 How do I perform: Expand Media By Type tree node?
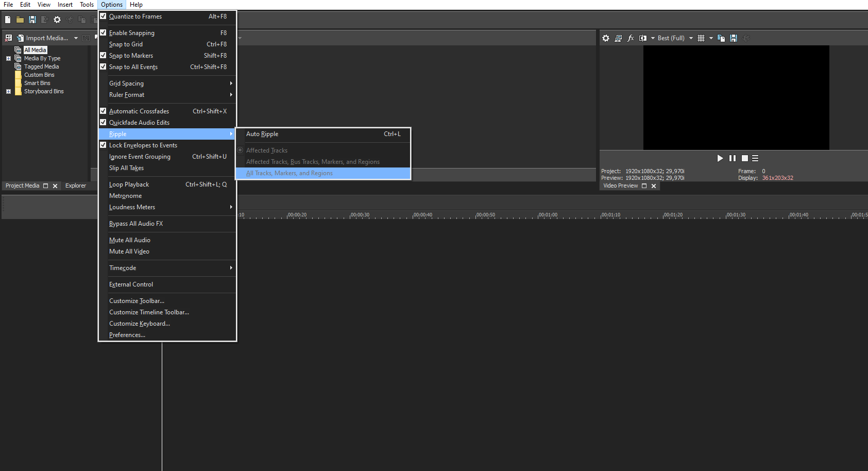pos(8,58)
